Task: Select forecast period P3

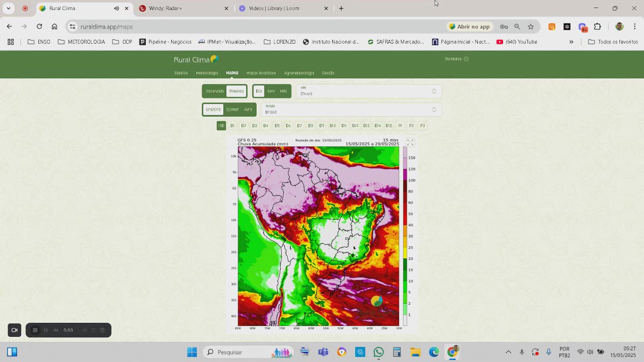Action: pos(422,126)
